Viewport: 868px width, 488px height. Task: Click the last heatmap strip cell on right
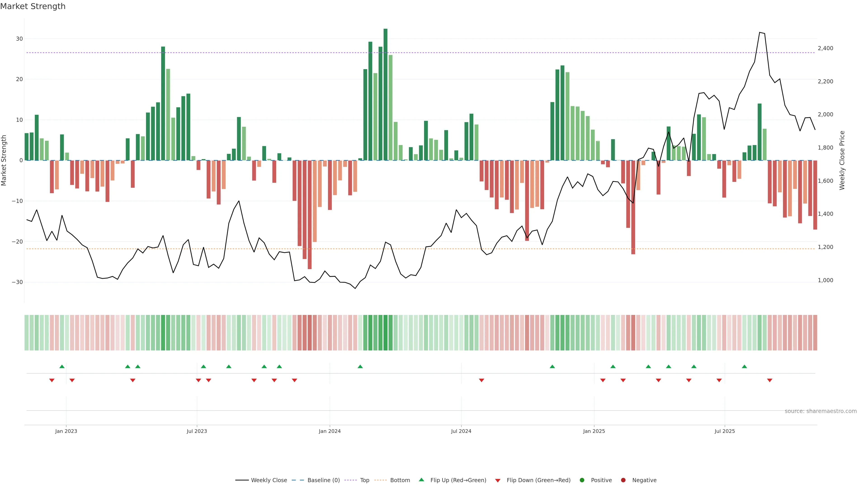click(x=815, y=332)
